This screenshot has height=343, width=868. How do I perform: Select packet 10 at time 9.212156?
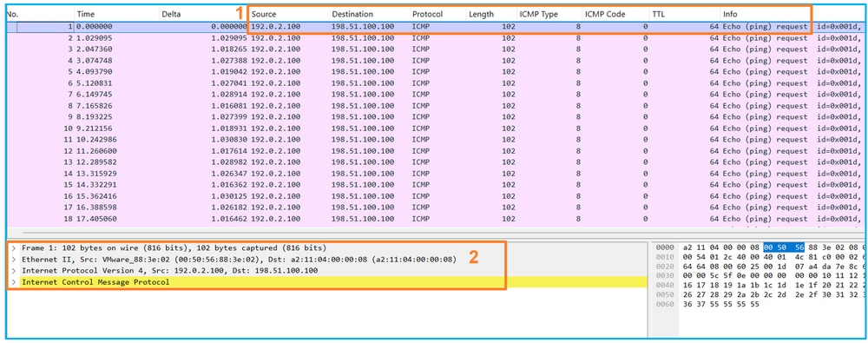(437, 128)
